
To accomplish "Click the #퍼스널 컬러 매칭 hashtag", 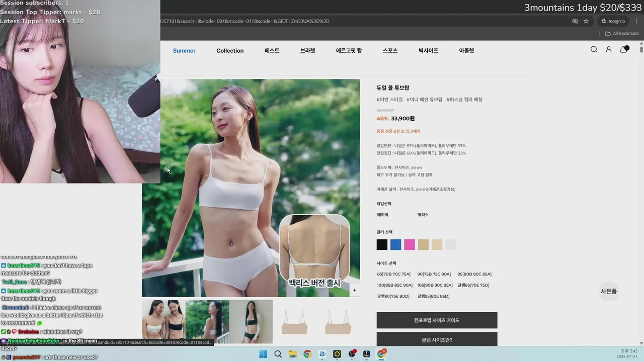I will pos(464,100).
